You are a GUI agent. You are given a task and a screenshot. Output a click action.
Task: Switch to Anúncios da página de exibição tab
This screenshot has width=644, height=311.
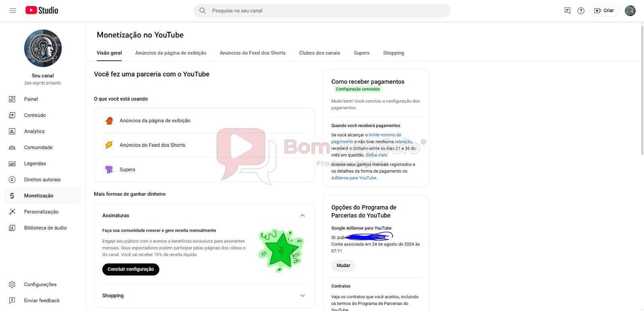point(171,53)
